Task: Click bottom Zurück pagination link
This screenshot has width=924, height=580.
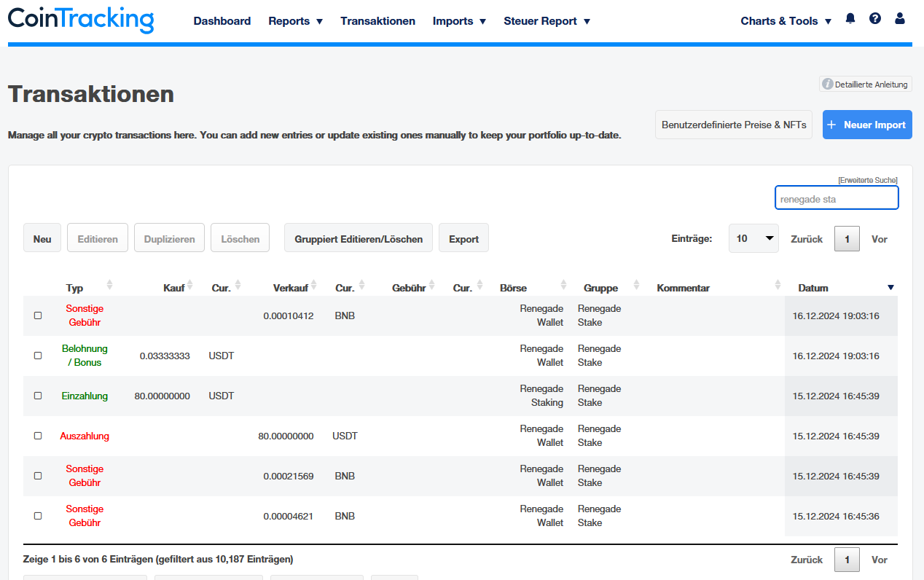Action: point(807,560)
